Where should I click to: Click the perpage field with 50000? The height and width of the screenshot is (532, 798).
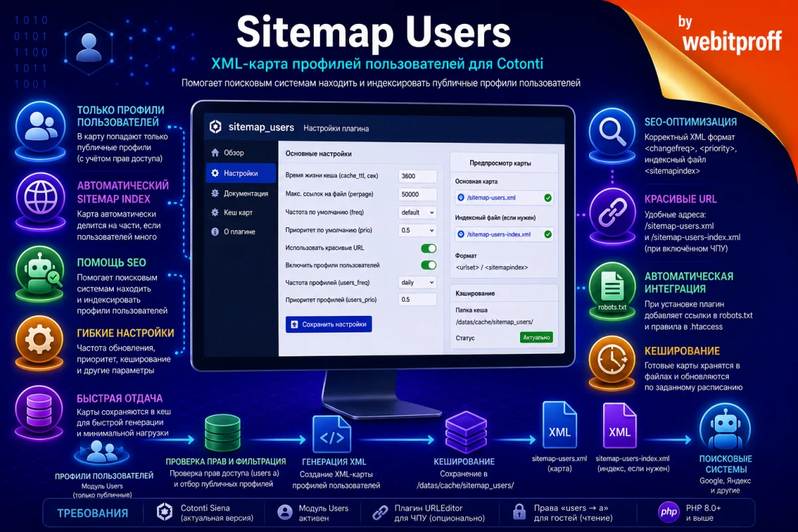[417, 194]
